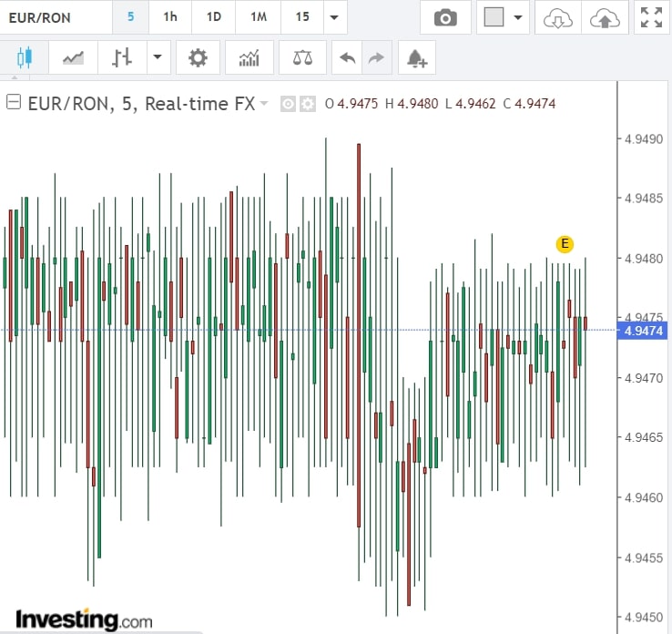The width and height of the screenshot is (672, 634).
Task: Undo the last chart action
Action: click(347, 58)
